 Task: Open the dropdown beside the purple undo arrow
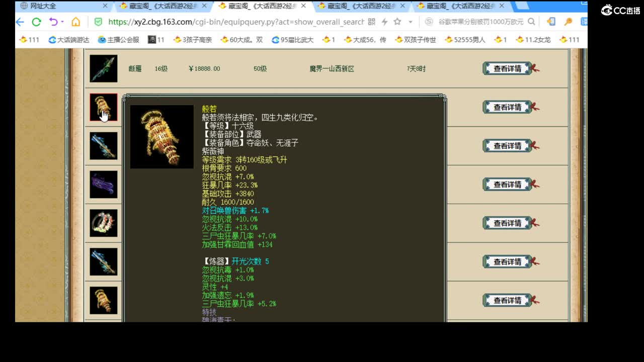(62, 22)
